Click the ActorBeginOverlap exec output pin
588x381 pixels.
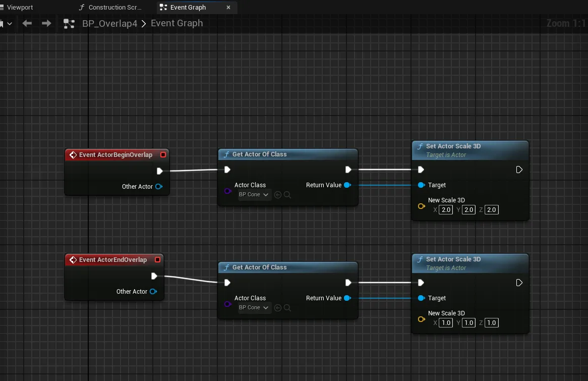160,171
